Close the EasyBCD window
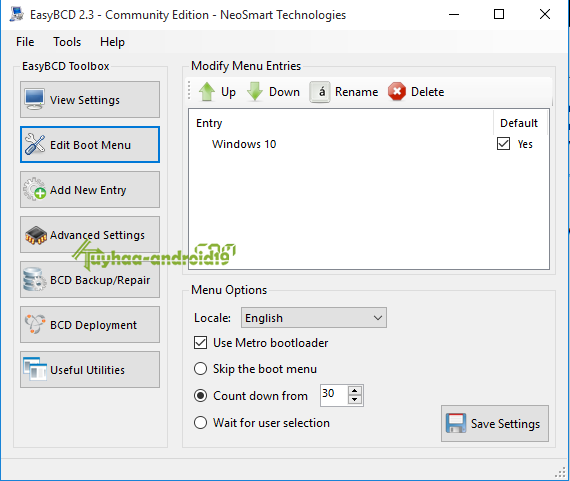570x481 pixels. tap(545, 15)
